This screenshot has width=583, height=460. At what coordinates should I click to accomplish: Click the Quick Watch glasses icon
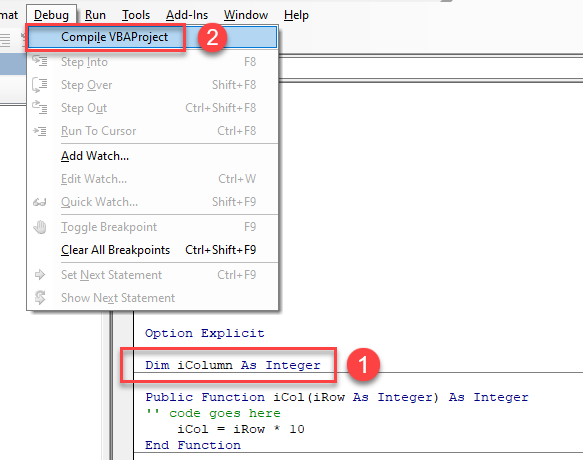pyautogui.click(x=39, y=202)
